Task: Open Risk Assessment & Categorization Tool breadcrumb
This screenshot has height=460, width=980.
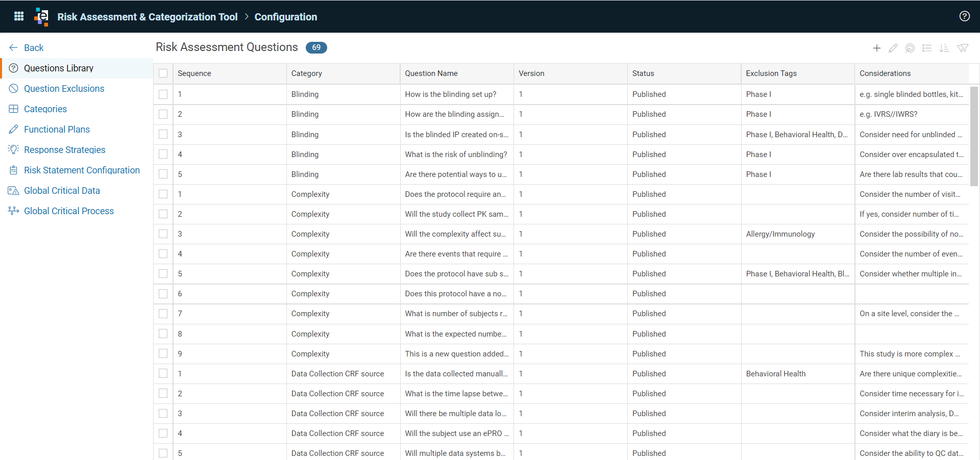Action: pos(147,17)
